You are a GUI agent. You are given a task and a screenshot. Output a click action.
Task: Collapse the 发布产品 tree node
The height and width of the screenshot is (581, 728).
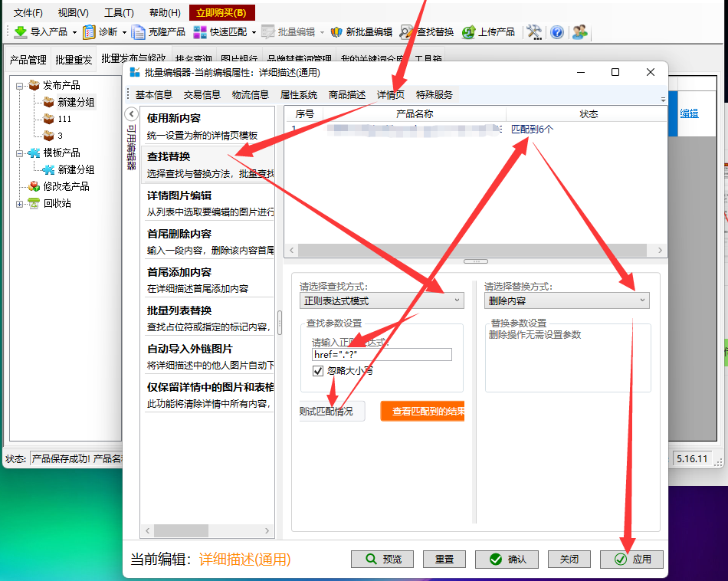(x=19, y=85)
